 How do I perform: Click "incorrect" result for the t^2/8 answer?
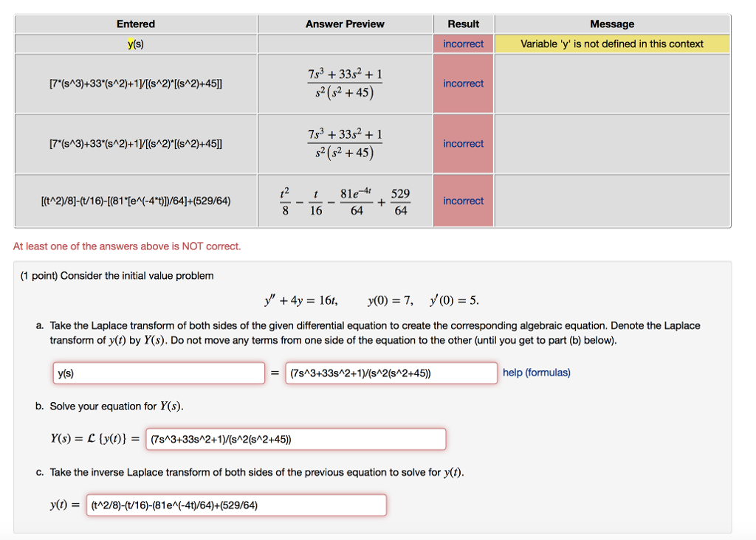[x=463, y=201]
